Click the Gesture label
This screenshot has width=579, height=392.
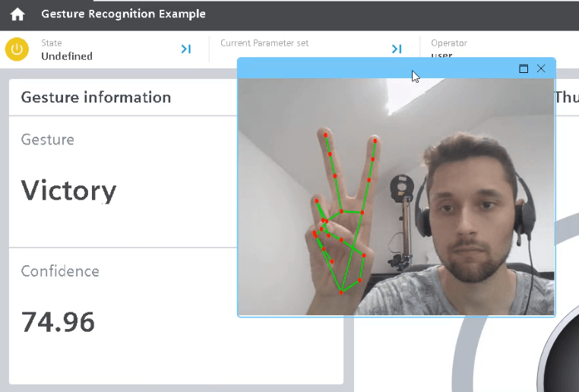point(48,140)
